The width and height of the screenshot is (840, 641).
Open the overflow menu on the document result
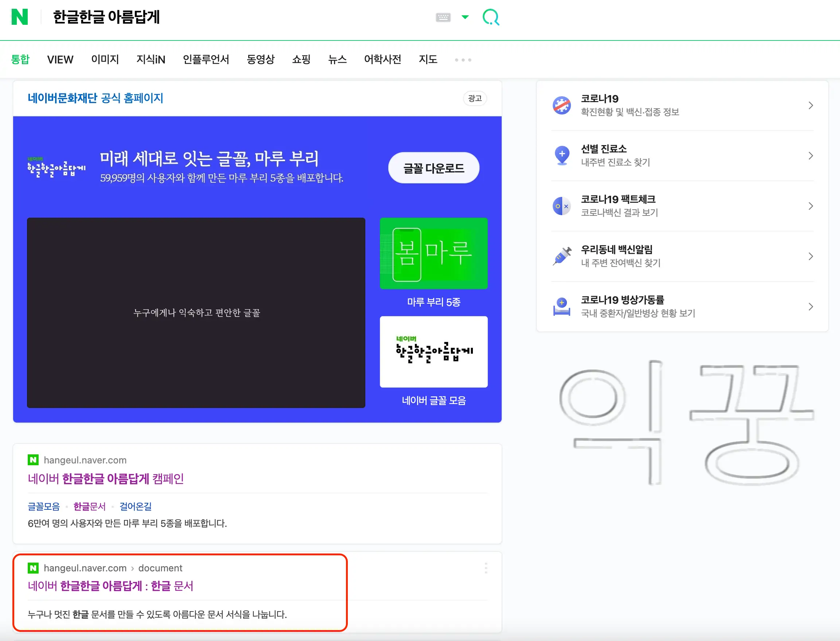[x=486, y=568]
